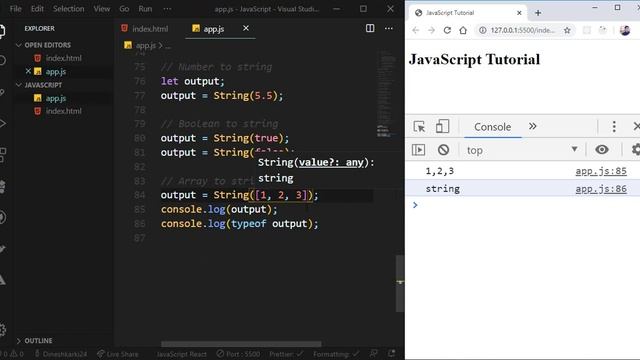Viewport: 640px width, 360px height.
Task: Show more DevTools tabs
Action: (532, 127)
